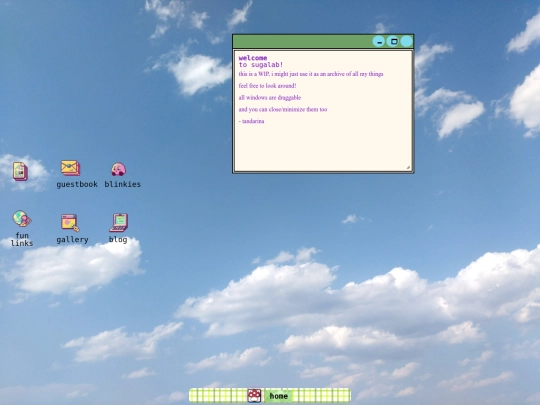Click the "- tandarina" signature text

[251, 121]
